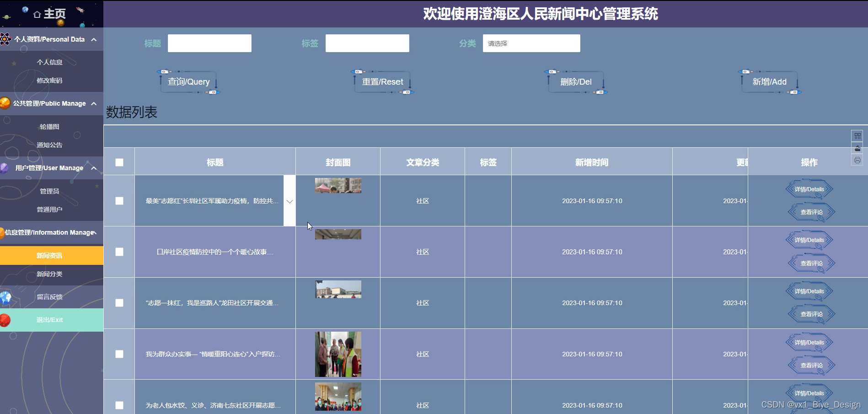The image size is (868, 414).
Task: Click the 文章分类 column header
Action: pyautogui.click(x=423, y=162)
